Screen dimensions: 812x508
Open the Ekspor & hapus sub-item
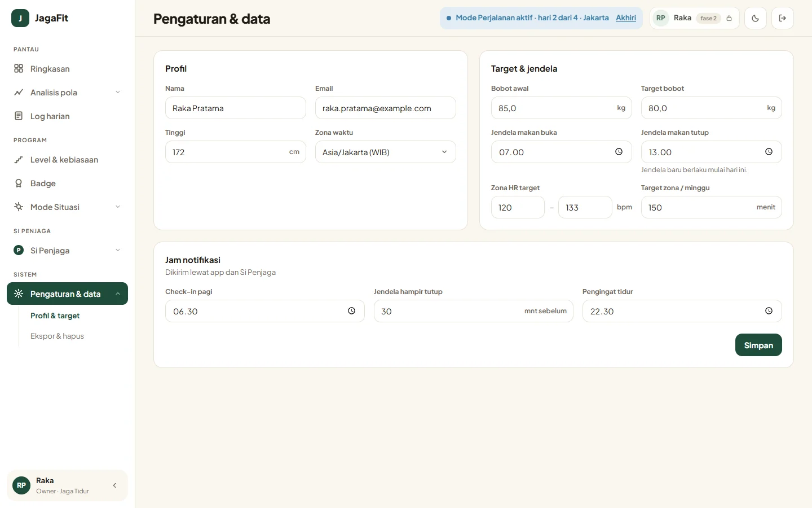point(57,336)
